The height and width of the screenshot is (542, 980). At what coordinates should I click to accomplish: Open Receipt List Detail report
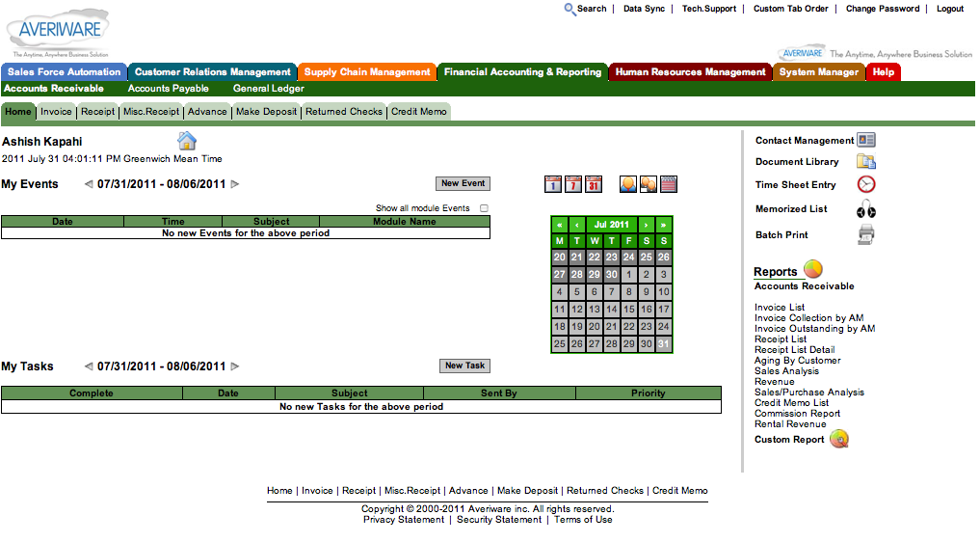click(x=794, y=350)
